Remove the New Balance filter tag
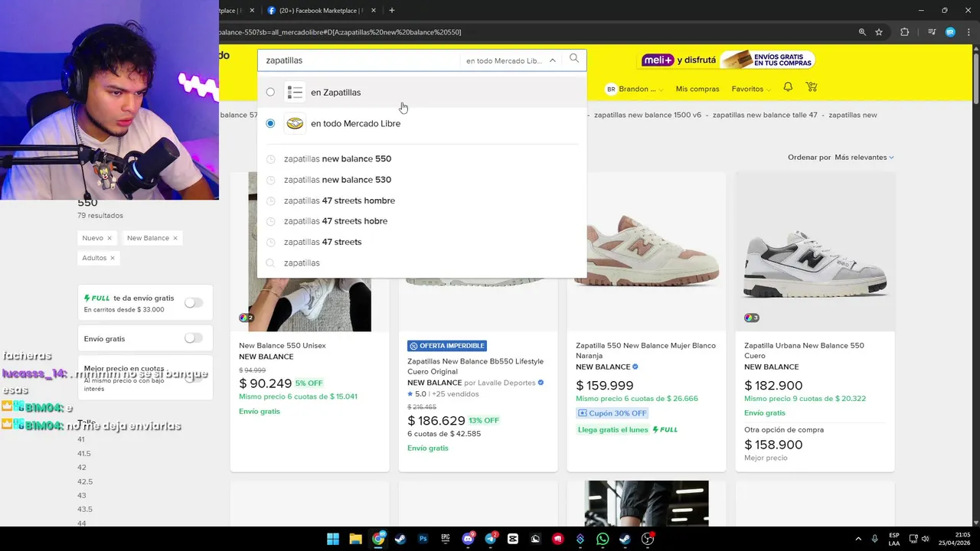 coord(175,238)
